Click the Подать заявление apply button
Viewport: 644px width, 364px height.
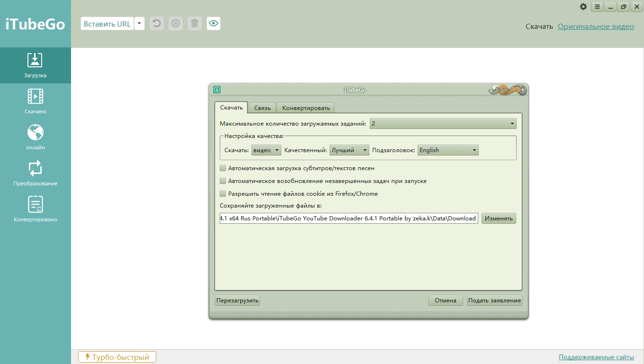coord(494,300)
